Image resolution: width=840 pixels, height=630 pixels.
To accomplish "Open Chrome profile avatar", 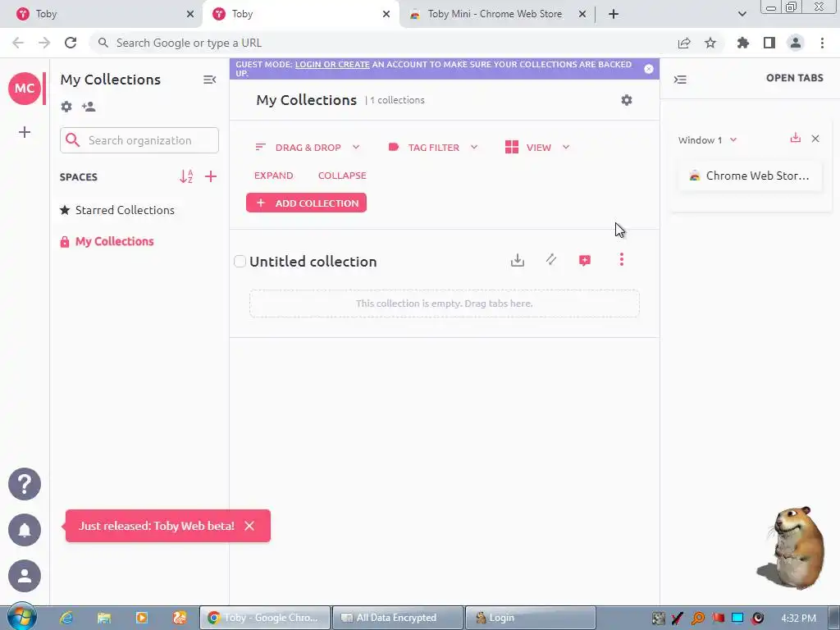I will point(796,43).
